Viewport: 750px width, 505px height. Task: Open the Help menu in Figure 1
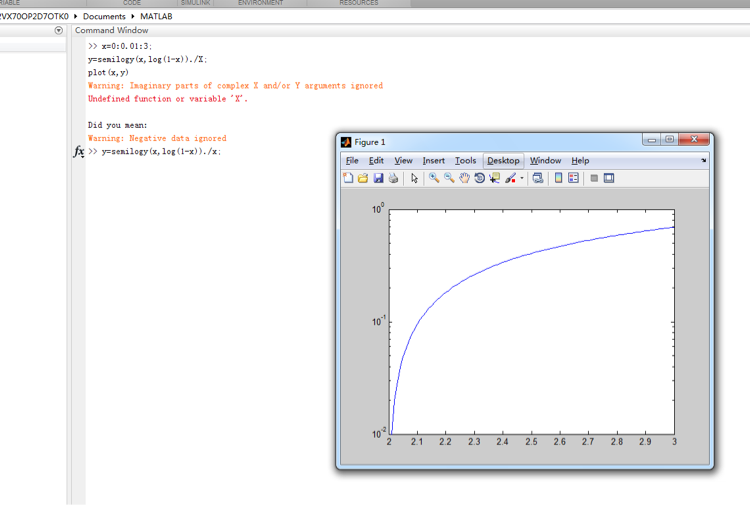coord(580,161)
